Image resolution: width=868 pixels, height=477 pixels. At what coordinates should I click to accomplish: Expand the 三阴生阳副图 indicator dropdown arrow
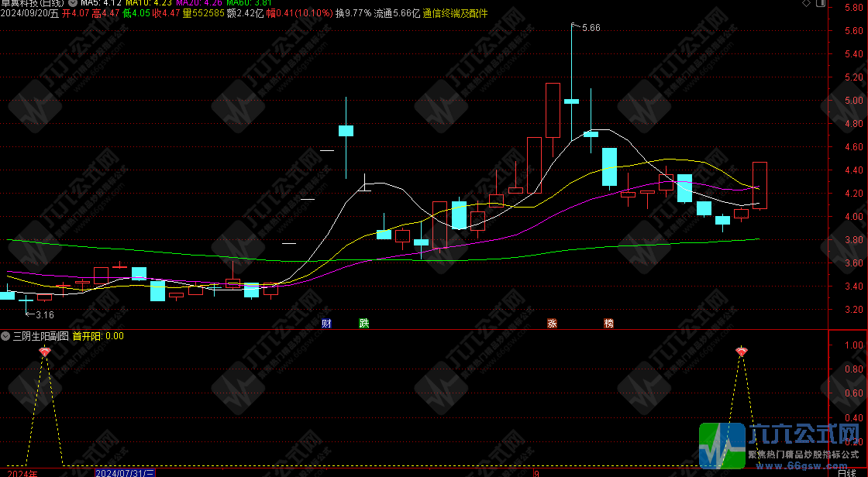(x=5, y=336)
